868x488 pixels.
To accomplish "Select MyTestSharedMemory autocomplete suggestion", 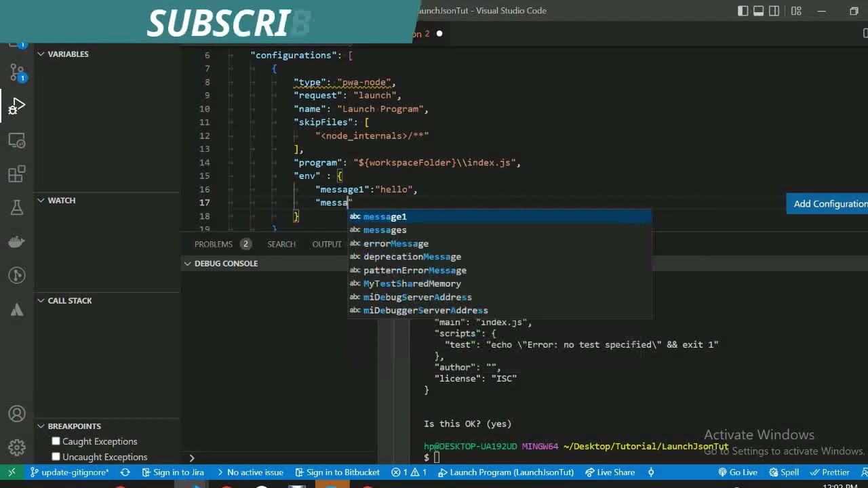I will [x=500, y=283].
